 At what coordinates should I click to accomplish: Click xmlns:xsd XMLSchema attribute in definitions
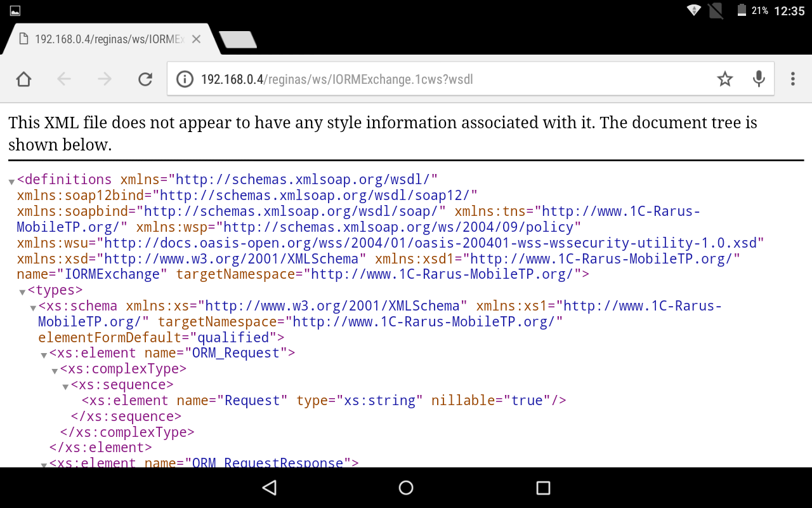(x=192, y=258)
